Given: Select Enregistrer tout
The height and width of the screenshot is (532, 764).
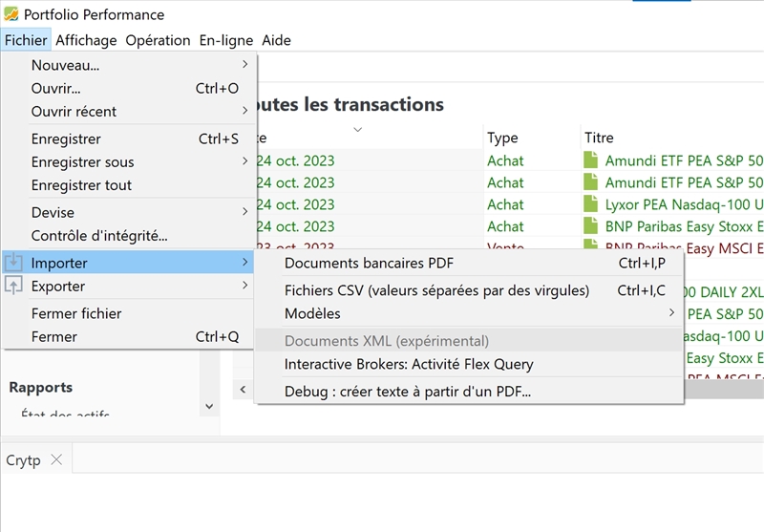Looking at the screenshot, I should point(129,185).
